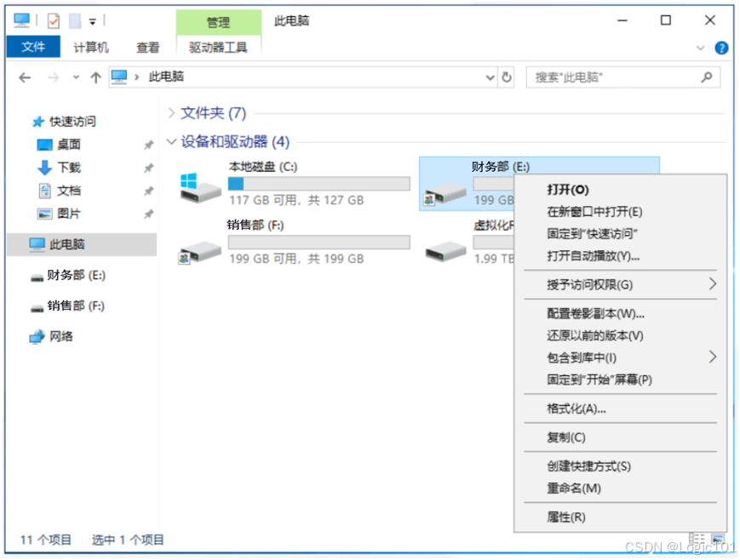The width and height of the screenshot is (740, 560).
Task: Click the 搜索"此电脑" search box
Action: pyautogui.click(x=623, y=77)
